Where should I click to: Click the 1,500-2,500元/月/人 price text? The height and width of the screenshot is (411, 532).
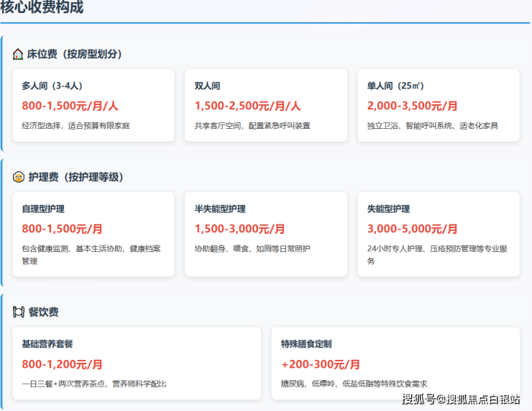pyautogui.click(x=247, y=106)
